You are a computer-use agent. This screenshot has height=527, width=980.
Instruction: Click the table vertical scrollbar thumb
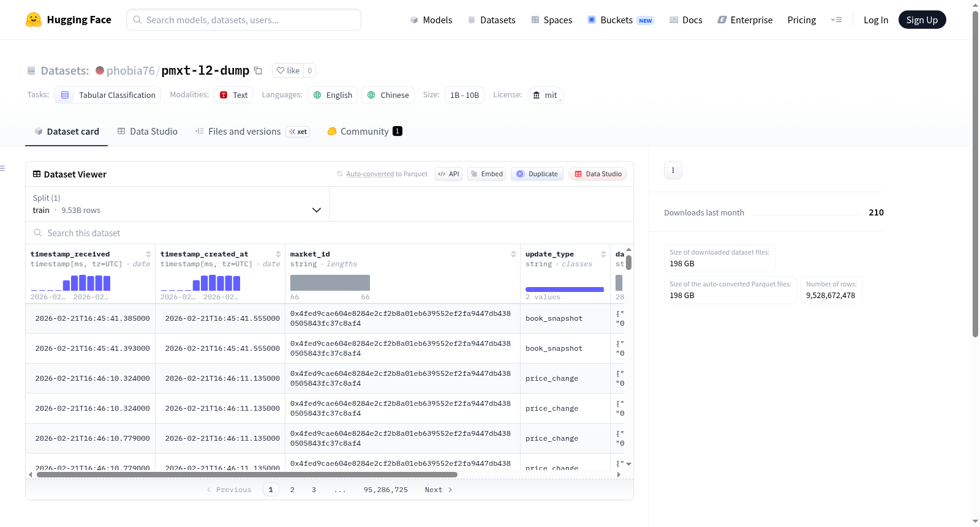click(x=628, y=263)
